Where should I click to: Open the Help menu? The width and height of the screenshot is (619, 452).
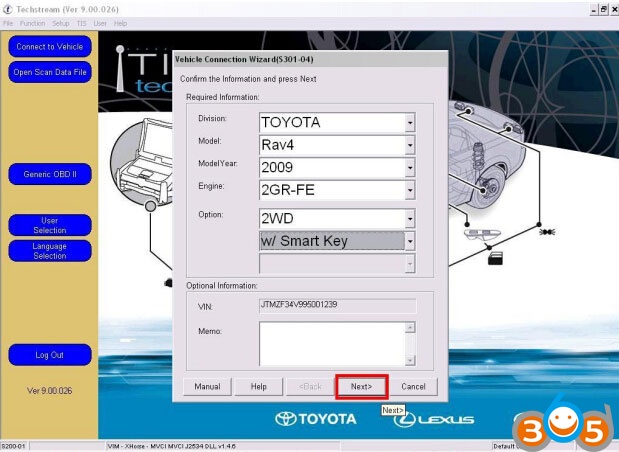(120, 23)
